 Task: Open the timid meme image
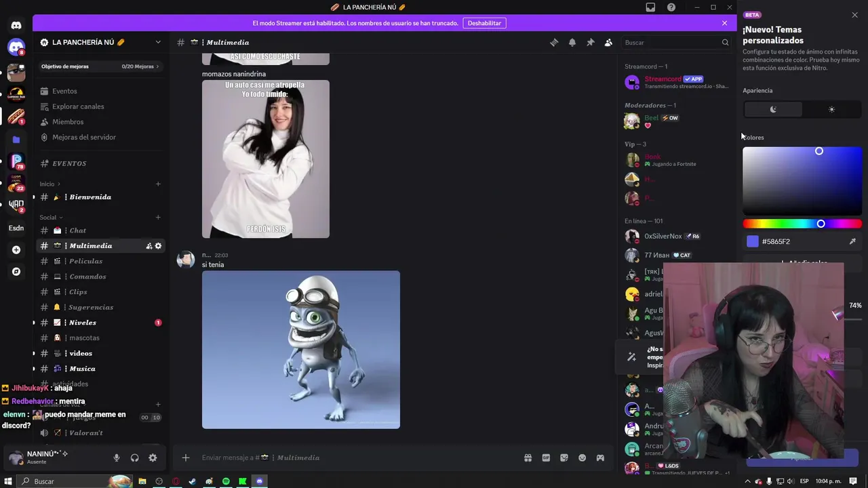coord(266,159)
